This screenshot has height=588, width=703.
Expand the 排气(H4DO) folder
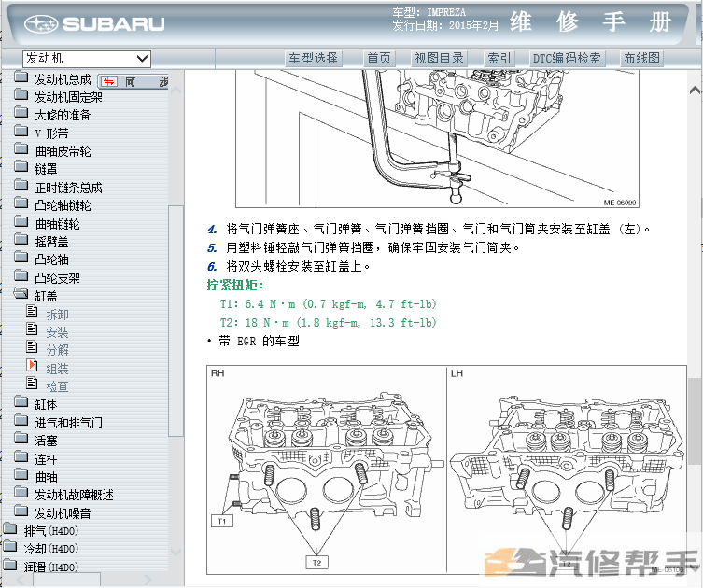click(x=10, y=528)
